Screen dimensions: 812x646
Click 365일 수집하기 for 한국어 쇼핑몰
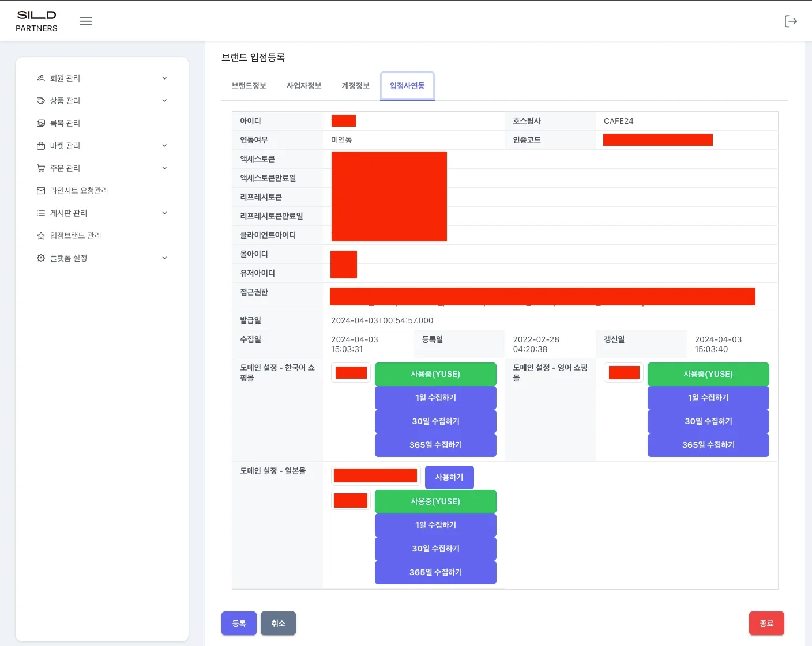pos(435,445)
